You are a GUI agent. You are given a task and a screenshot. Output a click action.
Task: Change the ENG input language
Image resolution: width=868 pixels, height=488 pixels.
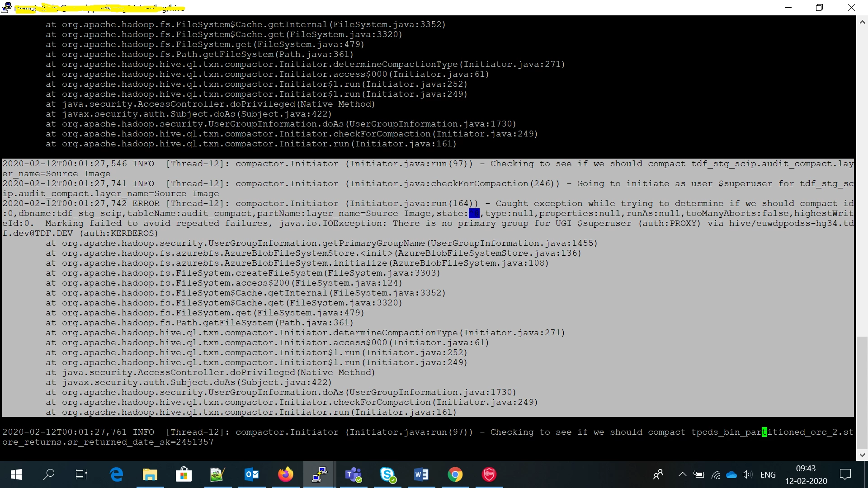pos(768,474)
